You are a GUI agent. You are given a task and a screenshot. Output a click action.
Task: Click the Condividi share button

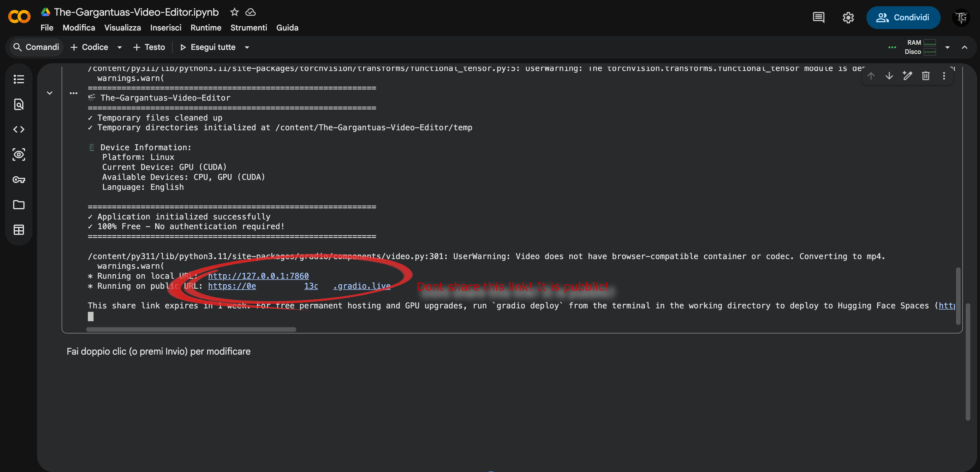click(903, 17)
